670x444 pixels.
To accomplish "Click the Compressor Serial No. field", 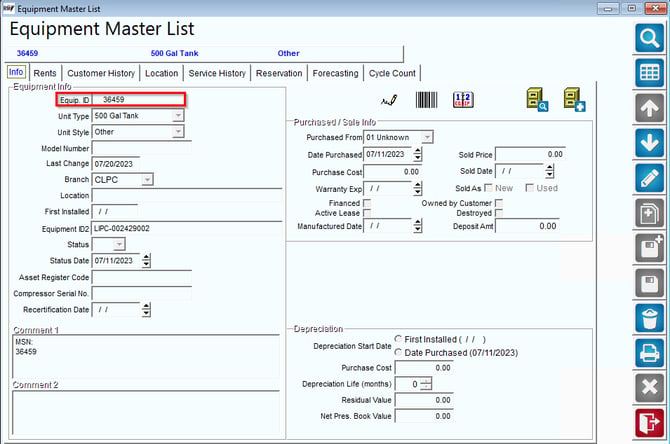I will tap(141, 294).
